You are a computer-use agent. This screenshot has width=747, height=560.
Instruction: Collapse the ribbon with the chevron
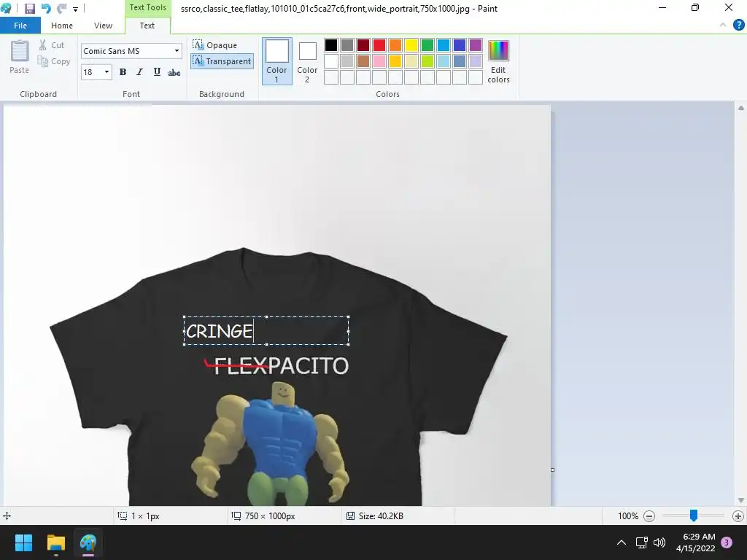[723, 25]
